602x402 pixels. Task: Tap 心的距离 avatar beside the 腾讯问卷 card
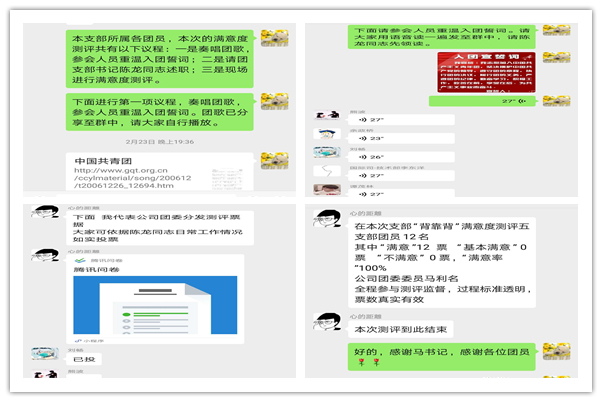tap(45, 255)
